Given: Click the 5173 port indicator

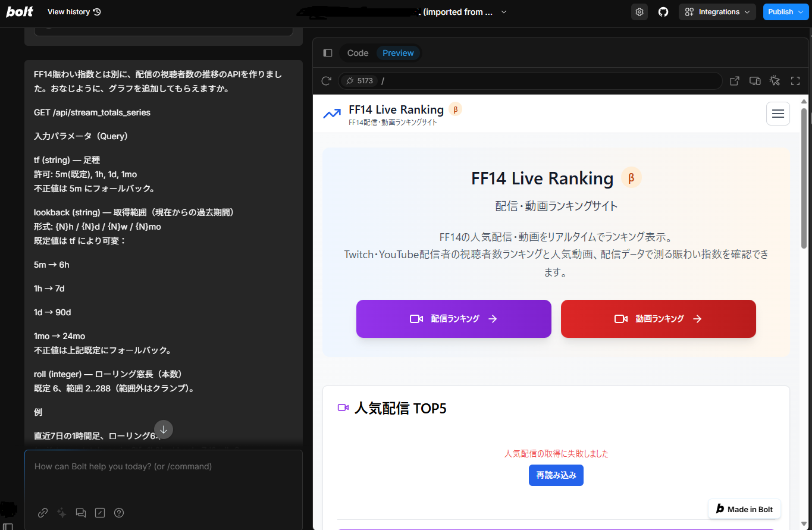Looking at the screenshot, I should [x=359, y=81].
